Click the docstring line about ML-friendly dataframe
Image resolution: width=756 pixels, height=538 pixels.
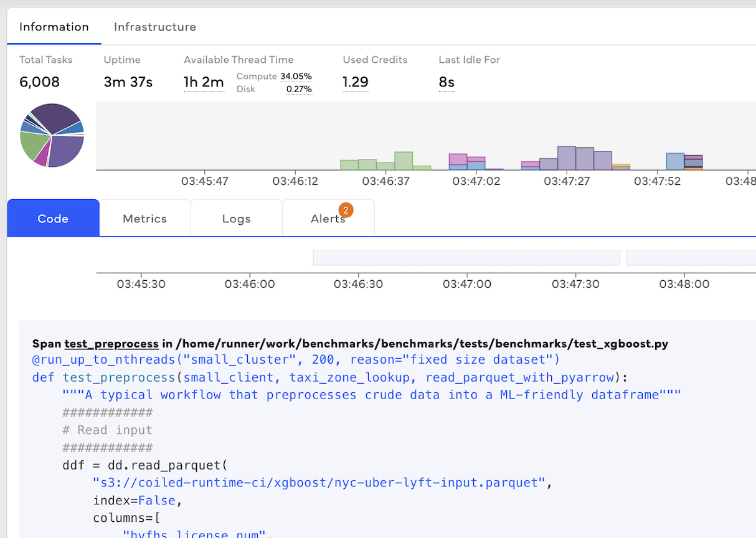point(372,395)
